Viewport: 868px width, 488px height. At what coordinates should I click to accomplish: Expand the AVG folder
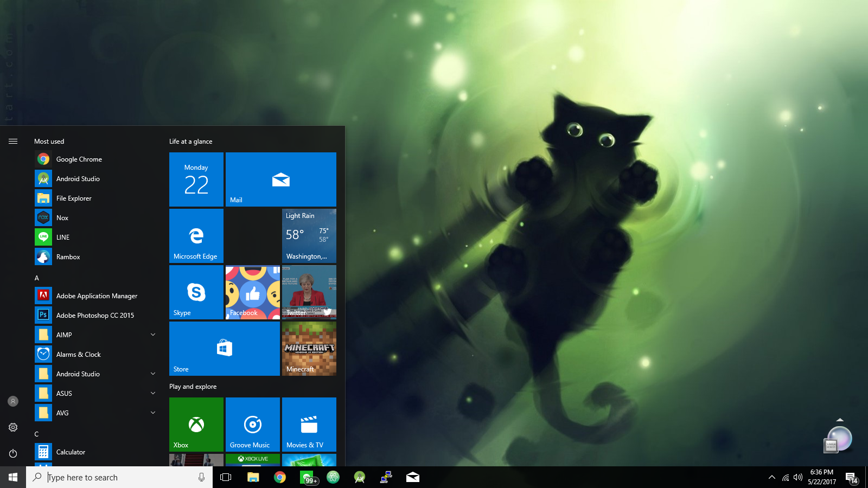[153, 413]
